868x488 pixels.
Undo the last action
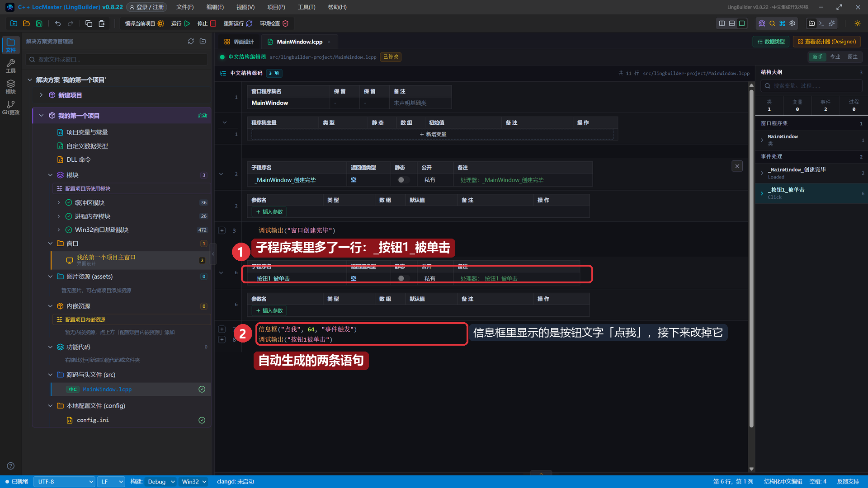click(58, 23)
